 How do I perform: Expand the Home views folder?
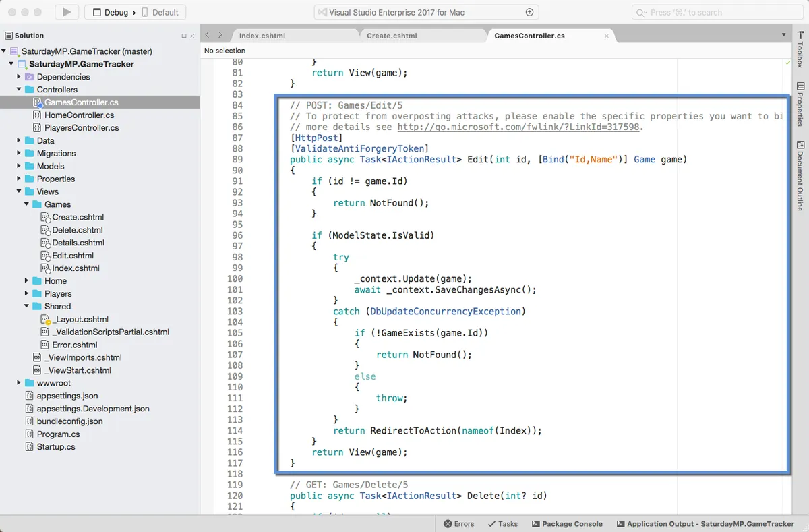pyautogui.click(x=27, y=281)
